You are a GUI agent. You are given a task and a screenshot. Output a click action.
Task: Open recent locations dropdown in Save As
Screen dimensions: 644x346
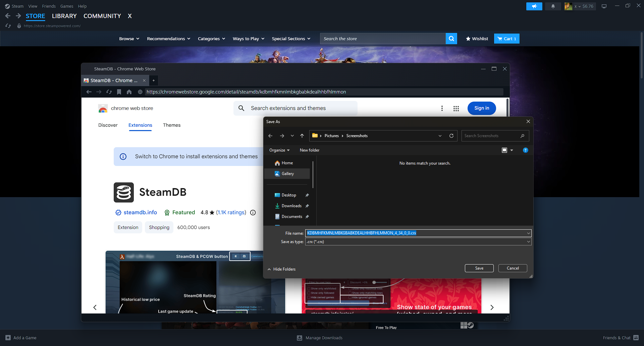(292, 136)
